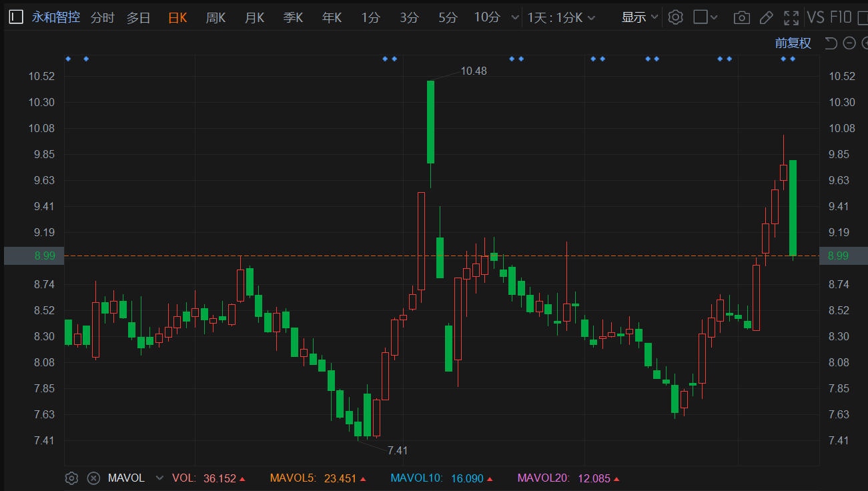The width and height of the screenshot is (868, 491).
Task: Open VS stock comparison
Action: pyautogui.click(x=815, y=17)
